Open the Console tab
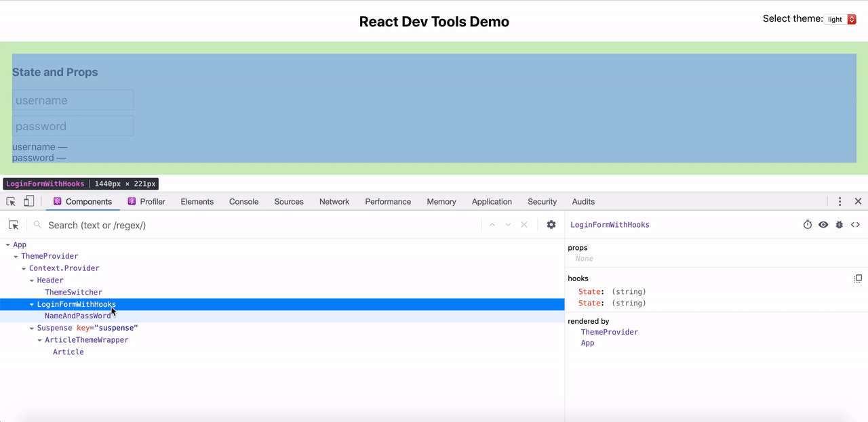This screenshot has height=422, width=868. tap(243, 201)
